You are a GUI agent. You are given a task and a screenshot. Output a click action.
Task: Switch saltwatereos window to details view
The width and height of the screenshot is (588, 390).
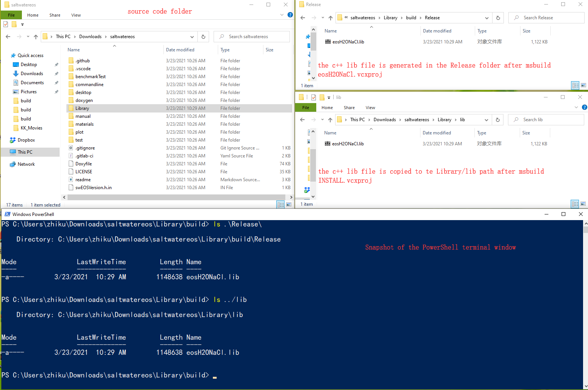tap(280, 205)
